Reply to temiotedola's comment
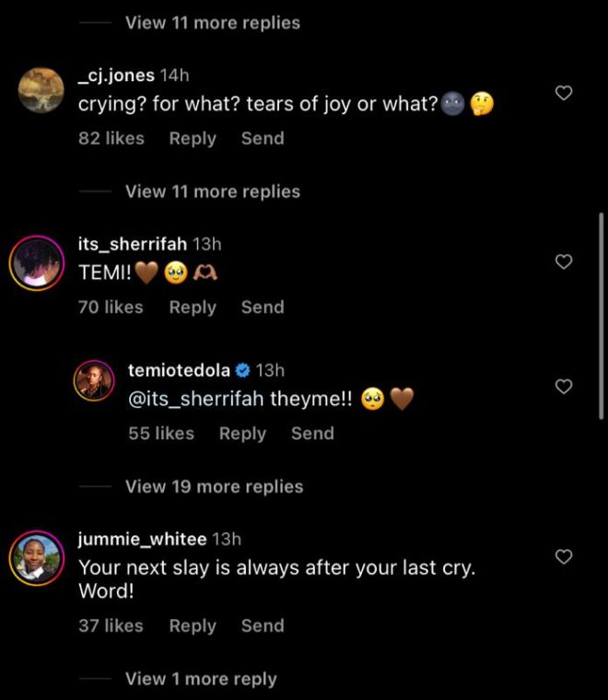The height and width of the screenshot is (700, 608). click(242, 433)
